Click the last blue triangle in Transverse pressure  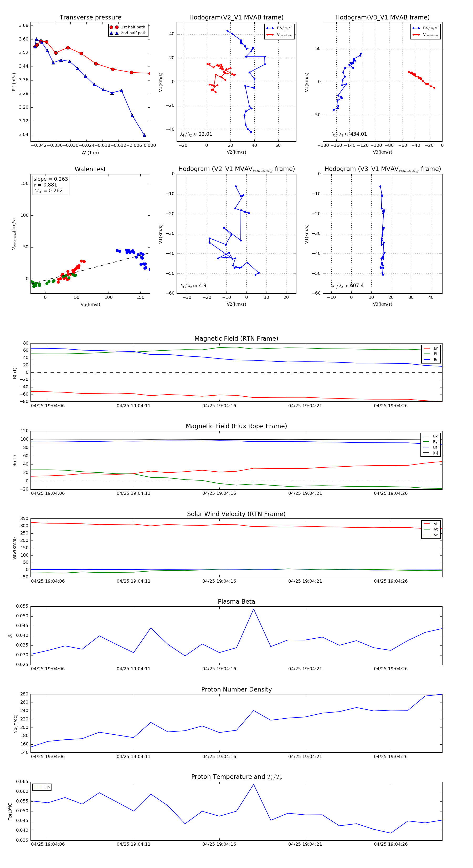pos(145,135)
